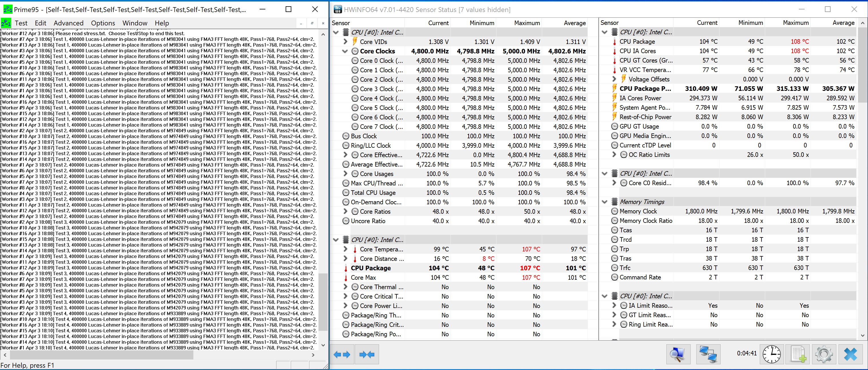Open the Advanced menu in Prime95
This screenshot has width=868, height=370.
[68, 23]
